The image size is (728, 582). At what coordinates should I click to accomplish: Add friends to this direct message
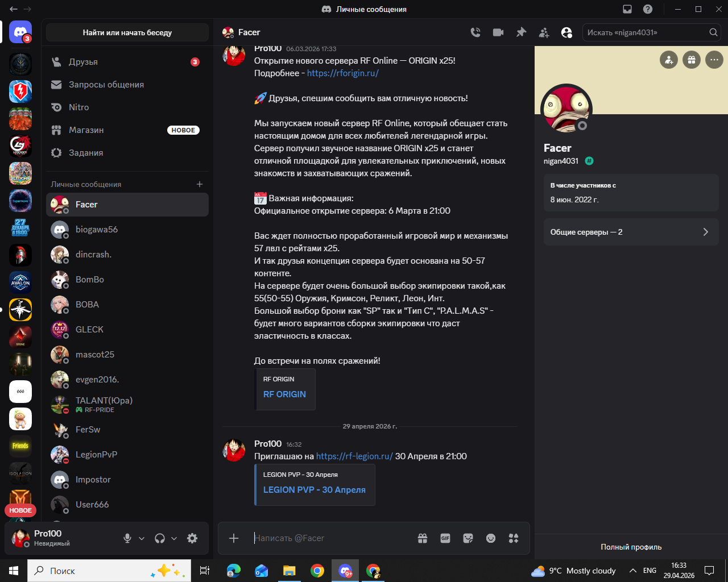pos(544,32)
